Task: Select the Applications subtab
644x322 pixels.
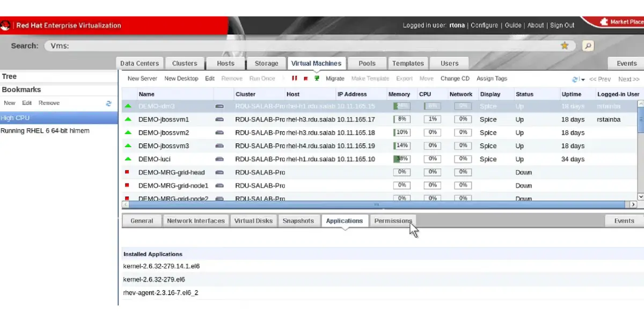Action: (345, 221)
